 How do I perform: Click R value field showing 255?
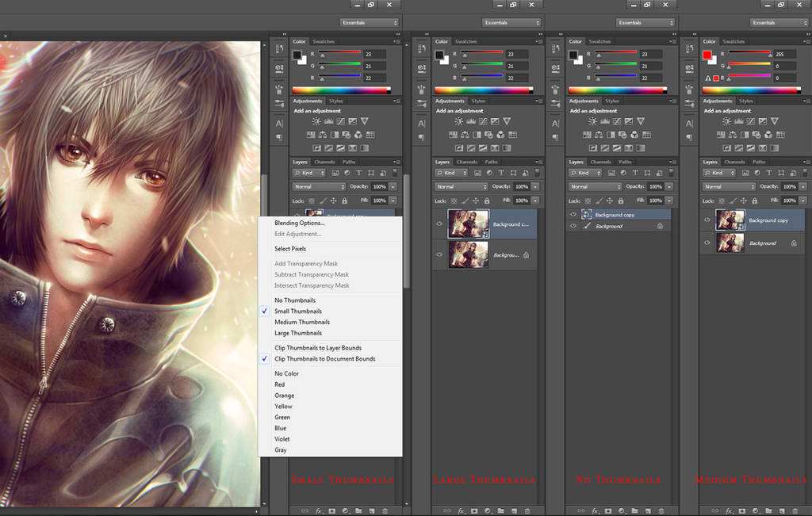[784, 54]
